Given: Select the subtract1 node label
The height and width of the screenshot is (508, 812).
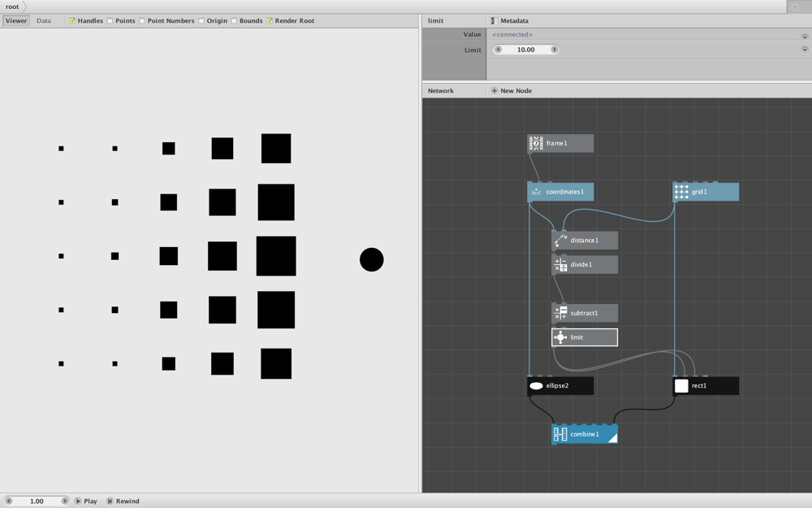Looking at the screenshot, I should [x=584, y=313].
